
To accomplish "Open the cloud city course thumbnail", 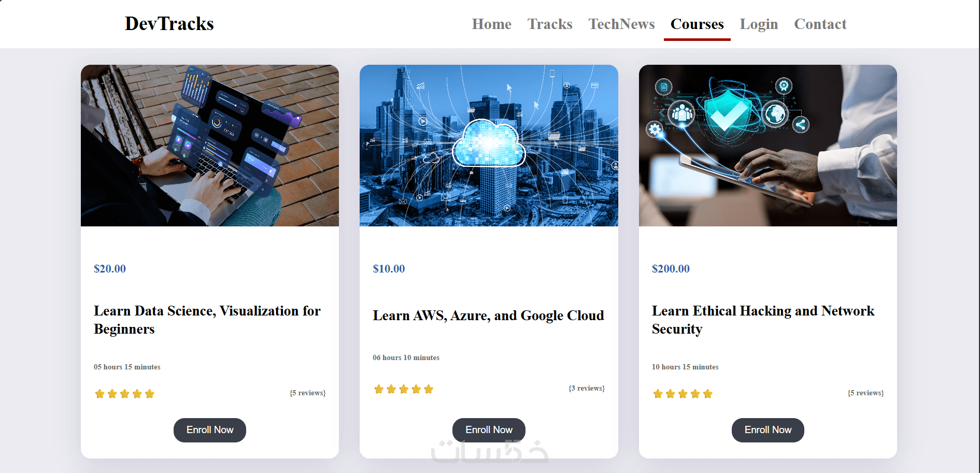I will [489, 146].
